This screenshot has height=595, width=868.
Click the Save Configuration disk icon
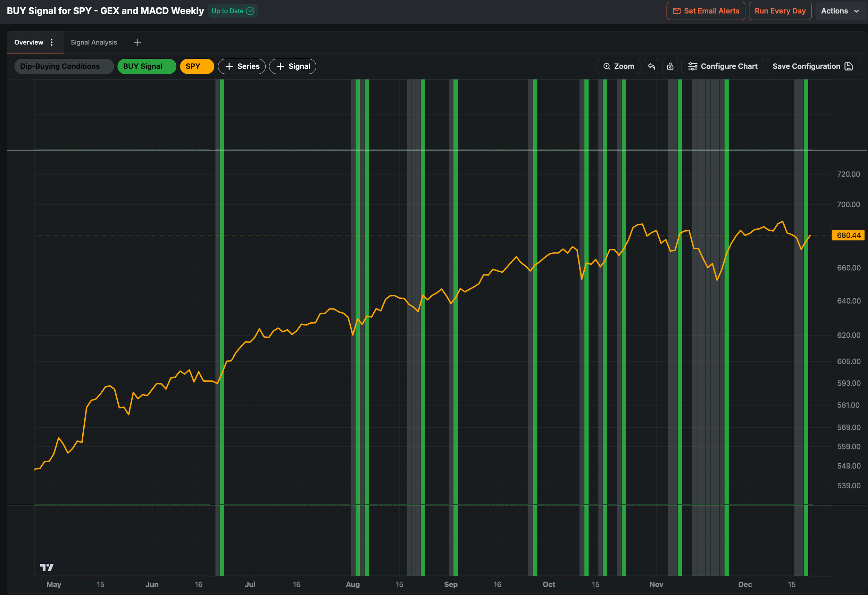point(849,66)
